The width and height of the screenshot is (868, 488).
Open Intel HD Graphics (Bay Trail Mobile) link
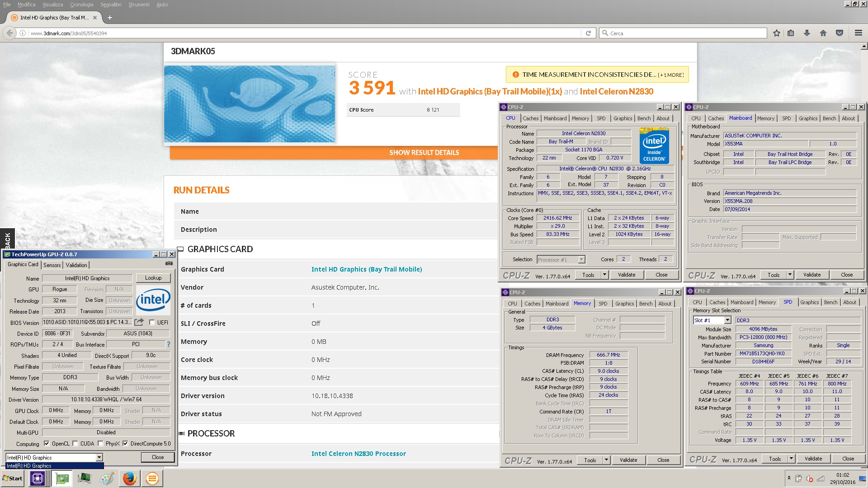coord(367,269)
